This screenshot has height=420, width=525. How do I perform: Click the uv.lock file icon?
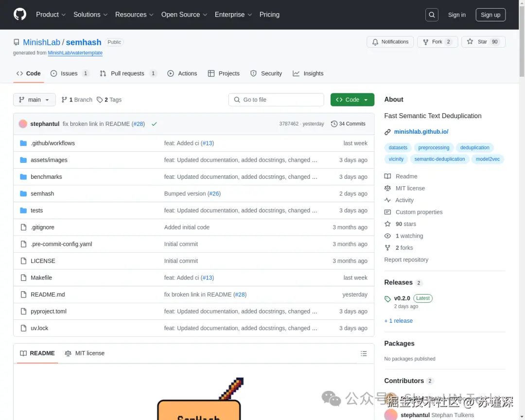click(x=23, y=328)
